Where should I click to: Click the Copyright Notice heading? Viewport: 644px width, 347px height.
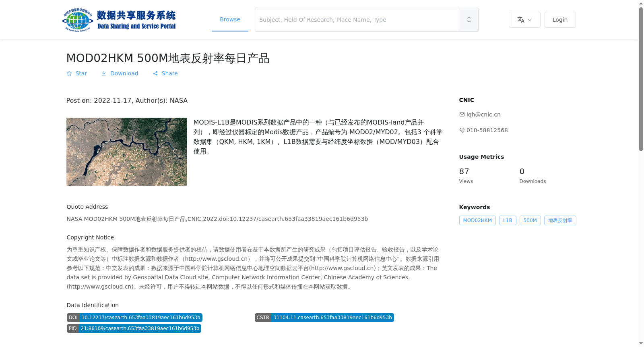coord(90,237)
